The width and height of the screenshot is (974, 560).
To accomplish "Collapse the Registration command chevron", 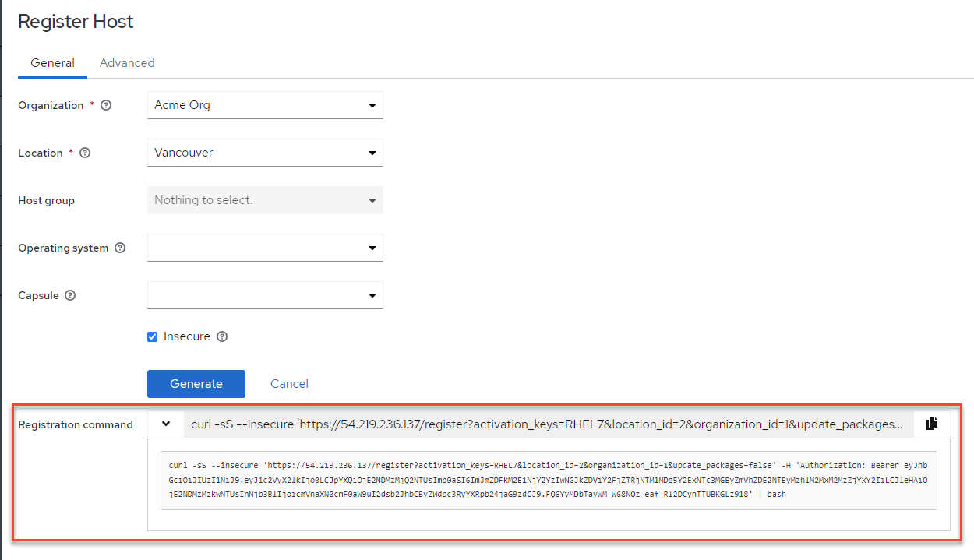I will pos(165,424).
